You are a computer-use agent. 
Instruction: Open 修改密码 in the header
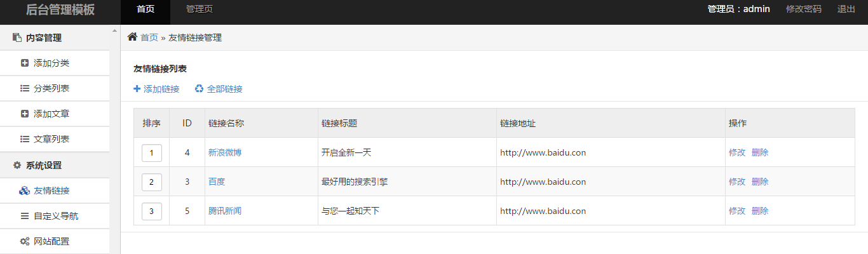(x=804, y=9)
